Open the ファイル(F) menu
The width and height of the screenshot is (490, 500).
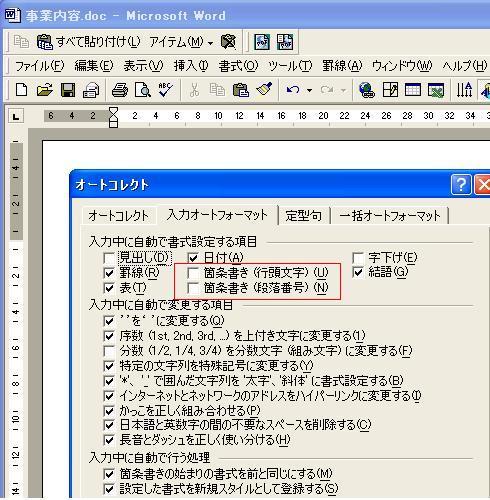[39, 66]
